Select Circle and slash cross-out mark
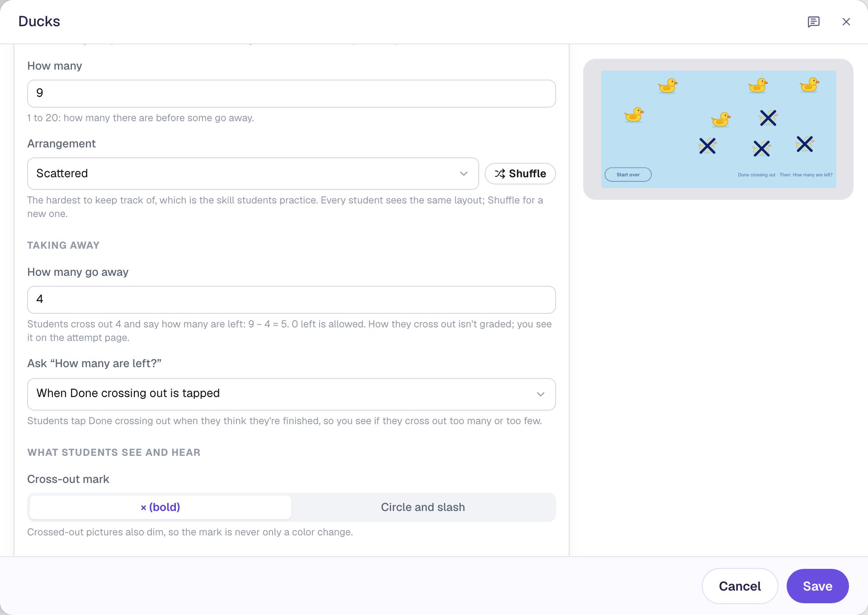 pos(423,507)
